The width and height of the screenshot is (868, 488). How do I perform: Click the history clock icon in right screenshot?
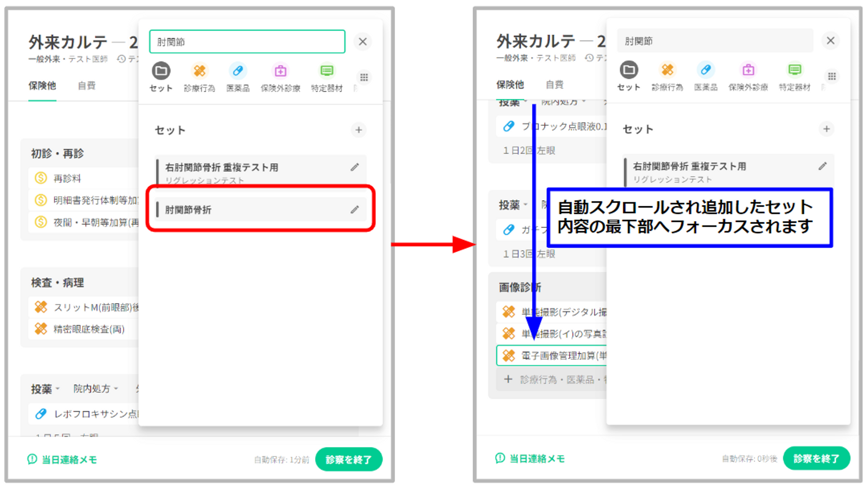(x=589, y=58)
